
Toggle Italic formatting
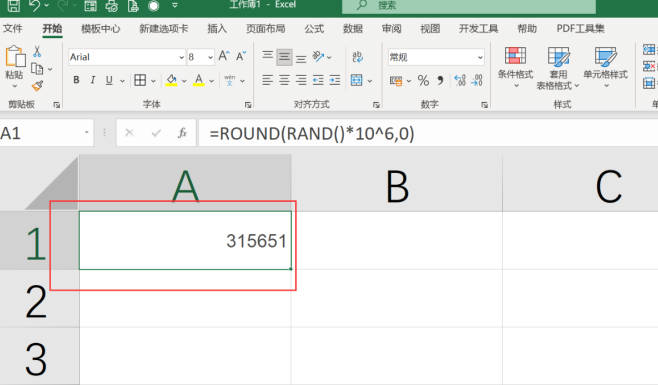pyautogui.click(x=93, y=80)
